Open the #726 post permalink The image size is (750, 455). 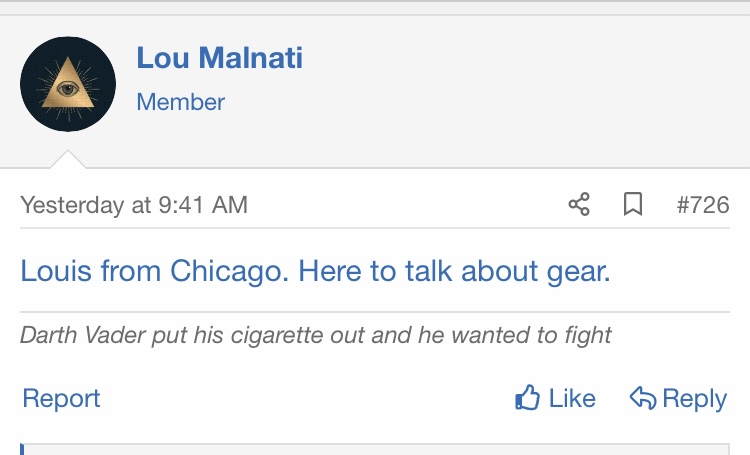tap(702, 206)
